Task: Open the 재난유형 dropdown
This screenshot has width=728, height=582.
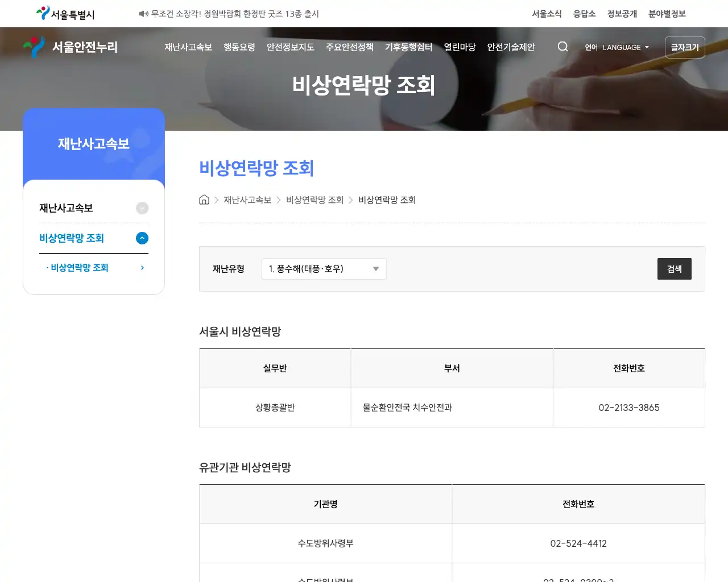Action: (324, 269)
